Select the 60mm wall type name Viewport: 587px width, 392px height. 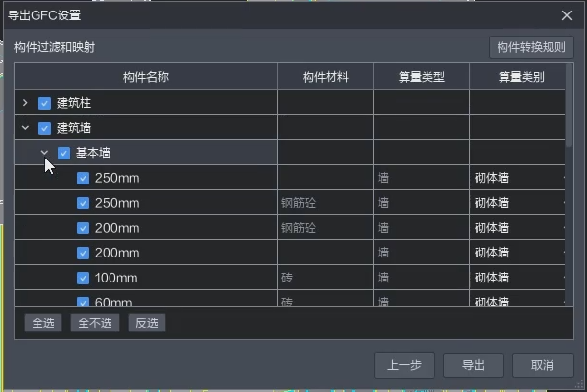pyautogui.click(x=113, y=302)
